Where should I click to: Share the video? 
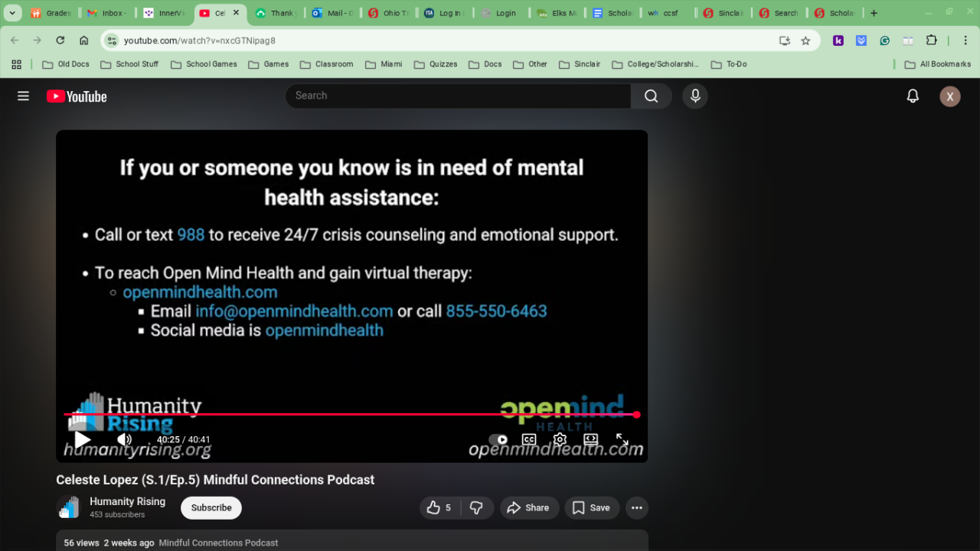[529, 507]
